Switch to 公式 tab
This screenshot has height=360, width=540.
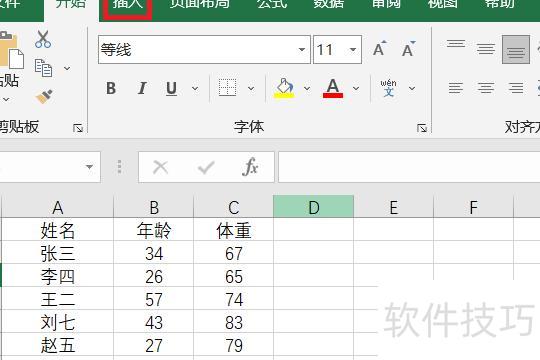(x=272, y=5)
